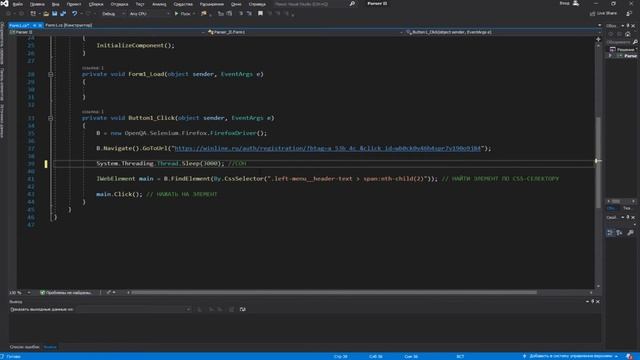Open the Расширения menu
Viewport: 640px width, 360px height.
click(211, 4)
